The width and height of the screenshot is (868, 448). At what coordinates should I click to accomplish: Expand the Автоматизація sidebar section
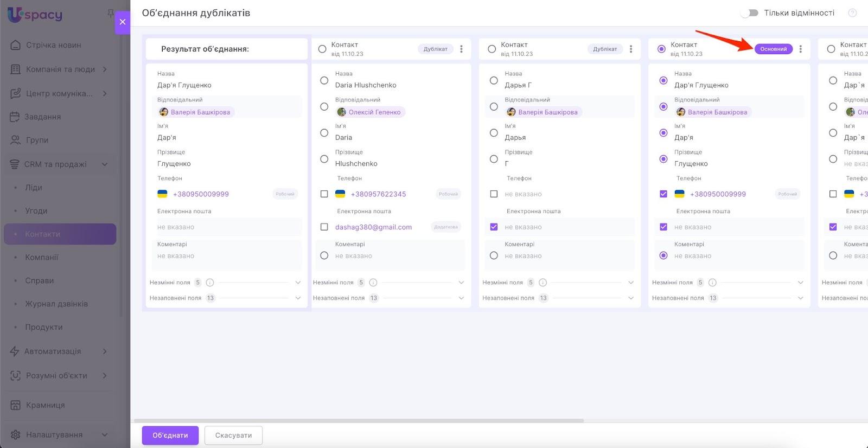tap(105, 351)
